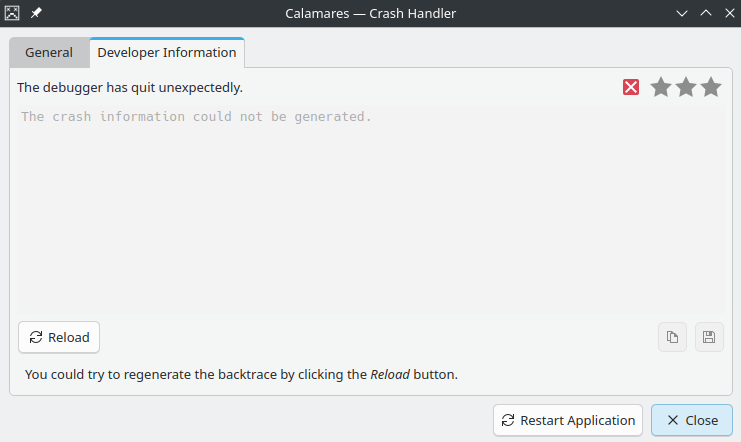Click inside the crash information text area
This screenshot has height=442, width=741.
tap(370, 209)
